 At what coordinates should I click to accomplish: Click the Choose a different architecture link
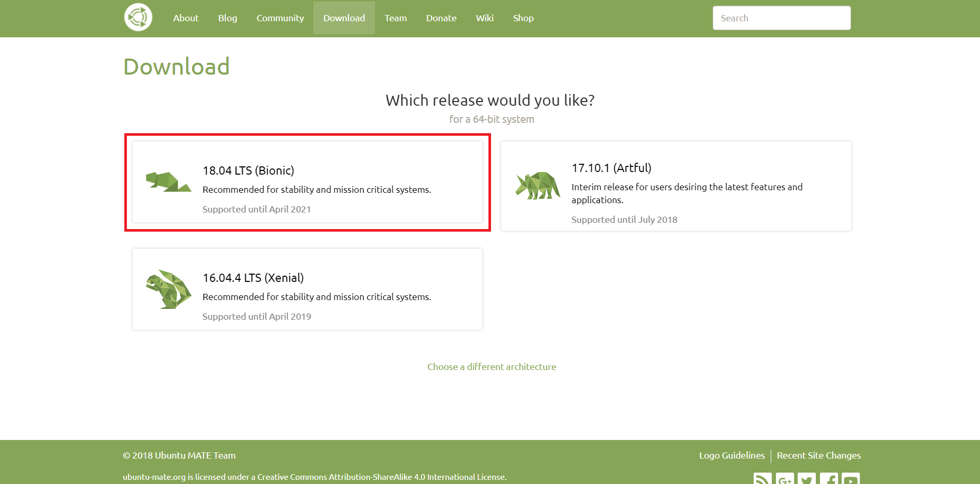(x=491, y=366)
